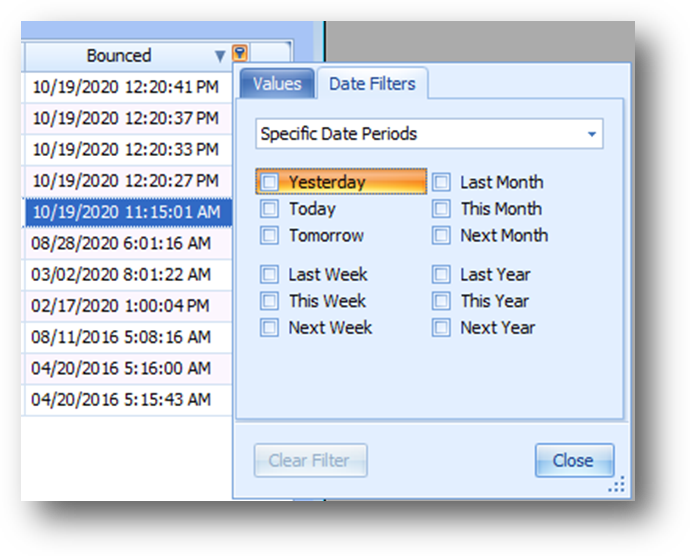Viewport: 690px width, 556px height.
Task: Select the 10/19/2020 12:20:41 PM row
Action: tap(128, 87)
